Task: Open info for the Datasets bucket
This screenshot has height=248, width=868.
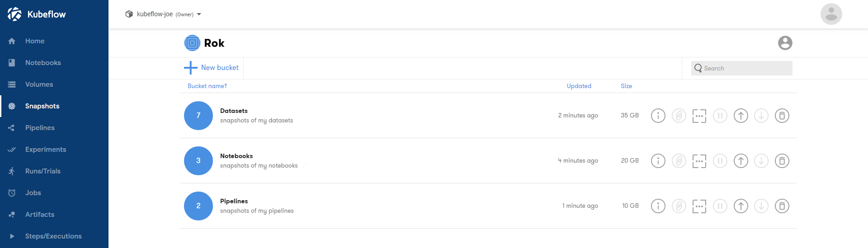Action: click(x=658, y=116)
